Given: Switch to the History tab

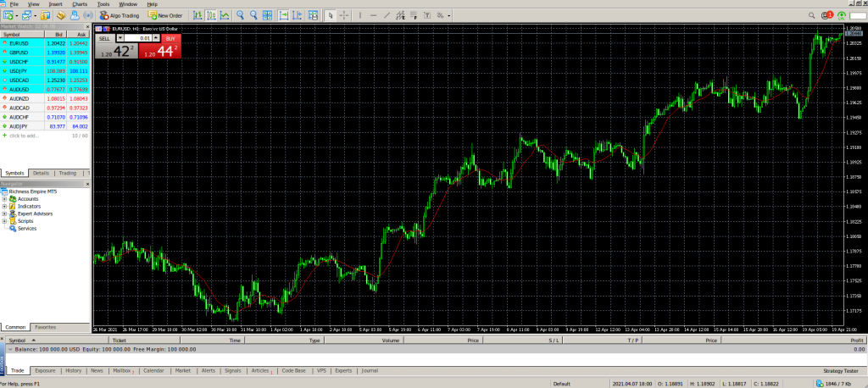Looking at the screenshot, I should [73, 370].
